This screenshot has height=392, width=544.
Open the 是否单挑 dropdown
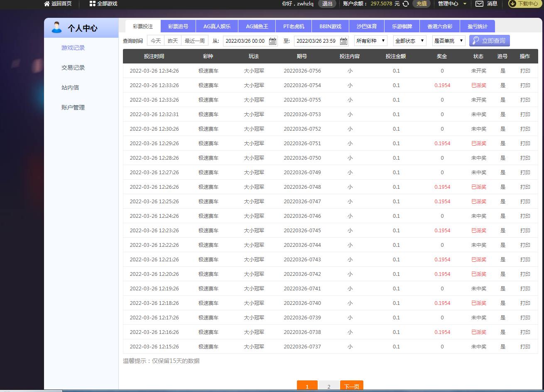[x=448, y=41]
